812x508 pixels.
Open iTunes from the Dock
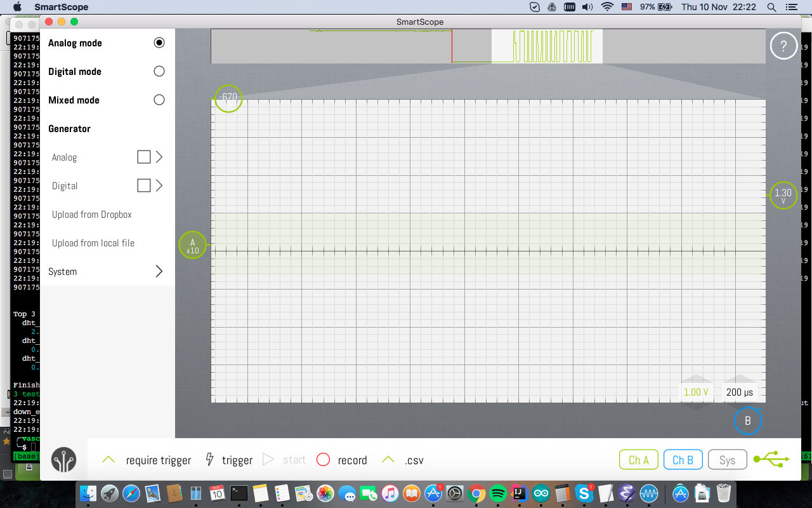390,493
